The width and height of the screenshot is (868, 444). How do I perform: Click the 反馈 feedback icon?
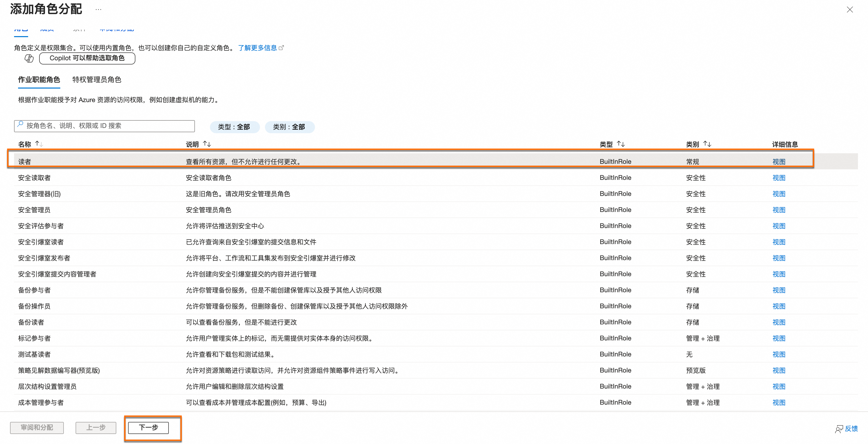click(x=839, y=428)
